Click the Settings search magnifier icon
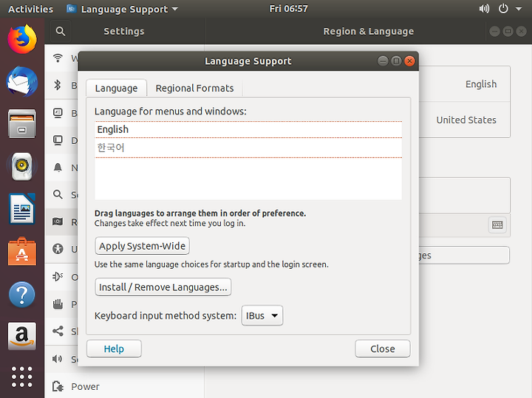 point(61,31)
